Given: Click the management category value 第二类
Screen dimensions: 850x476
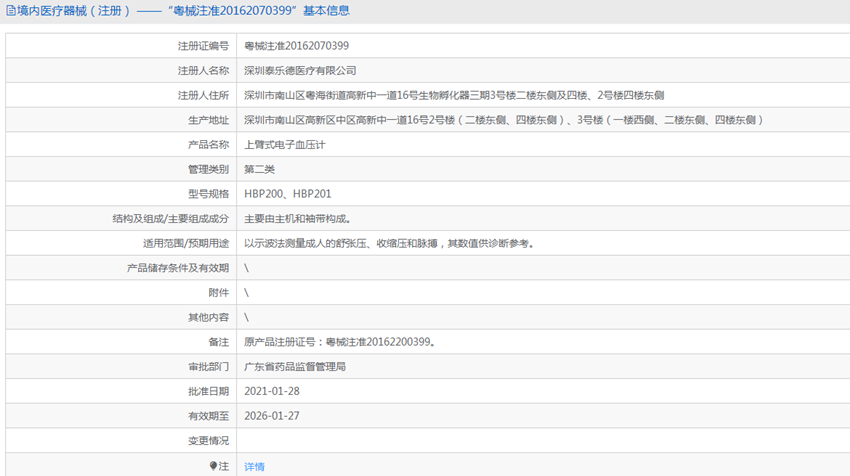Looking at the screenshot, I should coord(259,169).
